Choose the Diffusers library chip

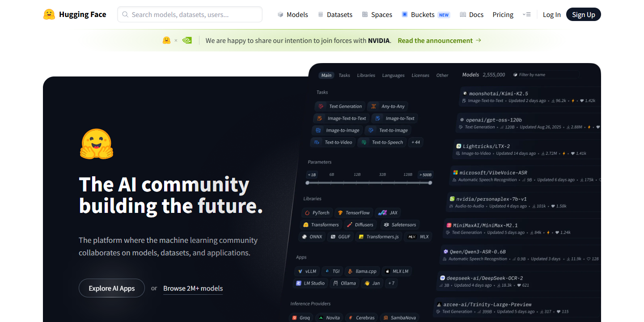360,225
